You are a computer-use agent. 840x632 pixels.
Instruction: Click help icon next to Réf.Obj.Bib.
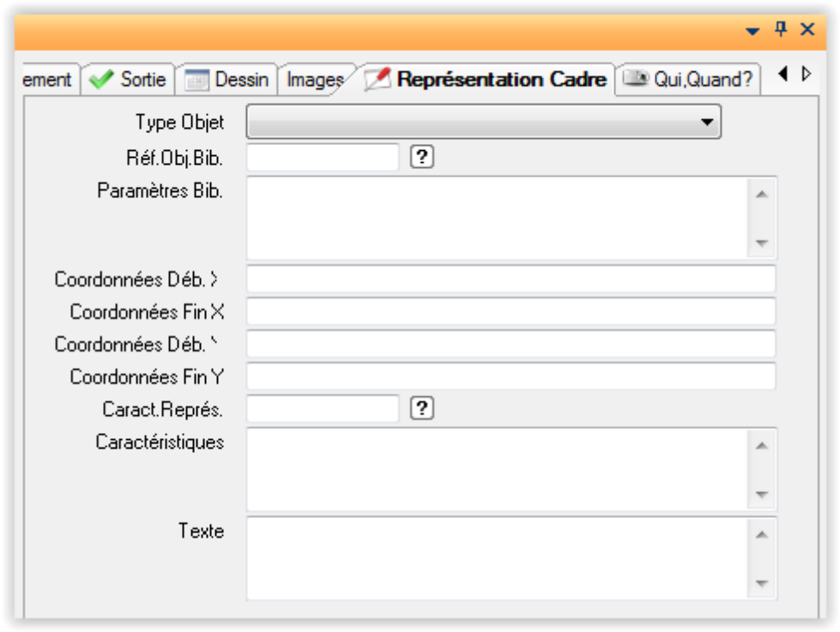[x=421, y=157]
